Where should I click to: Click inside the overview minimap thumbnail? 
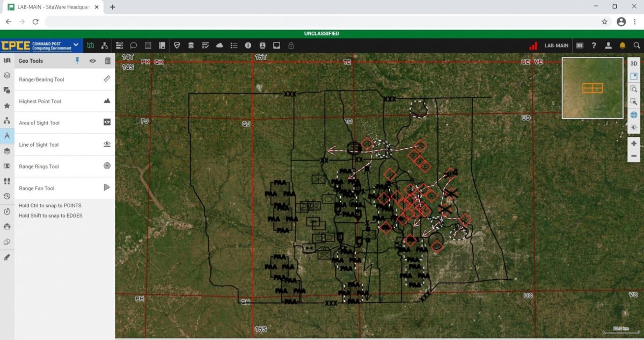[x=592, y=88]
